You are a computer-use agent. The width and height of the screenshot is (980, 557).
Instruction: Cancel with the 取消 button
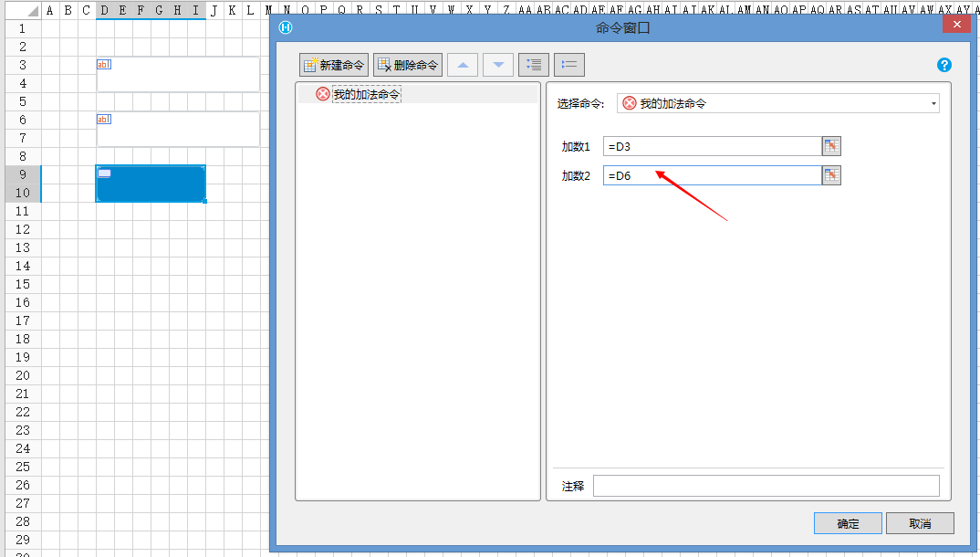(x=920, y=524)
